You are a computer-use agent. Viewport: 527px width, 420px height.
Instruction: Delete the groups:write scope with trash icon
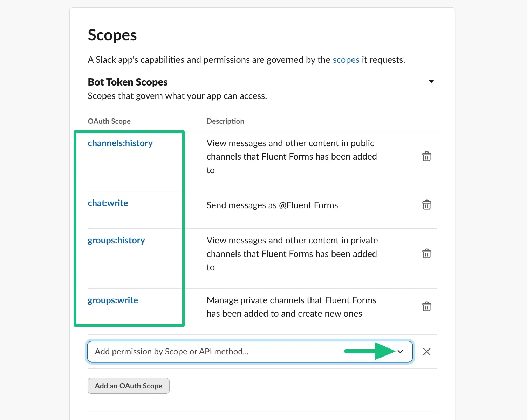[427, 306]
